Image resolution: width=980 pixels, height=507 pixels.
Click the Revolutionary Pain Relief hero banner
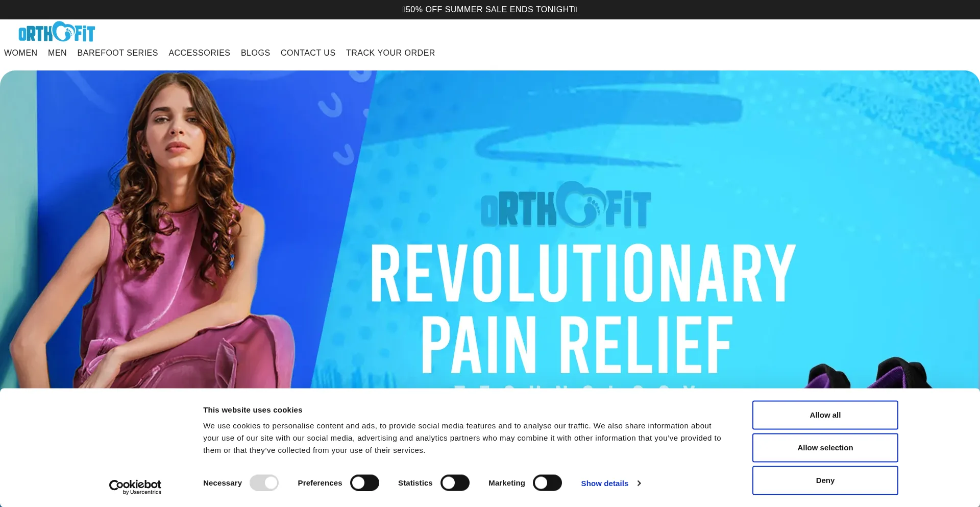point(490,229)
